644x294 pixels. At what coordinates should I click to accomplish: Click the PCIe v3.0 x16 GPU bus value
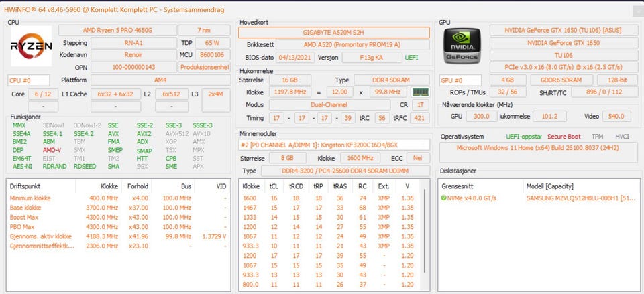click(x=563, y=67)
